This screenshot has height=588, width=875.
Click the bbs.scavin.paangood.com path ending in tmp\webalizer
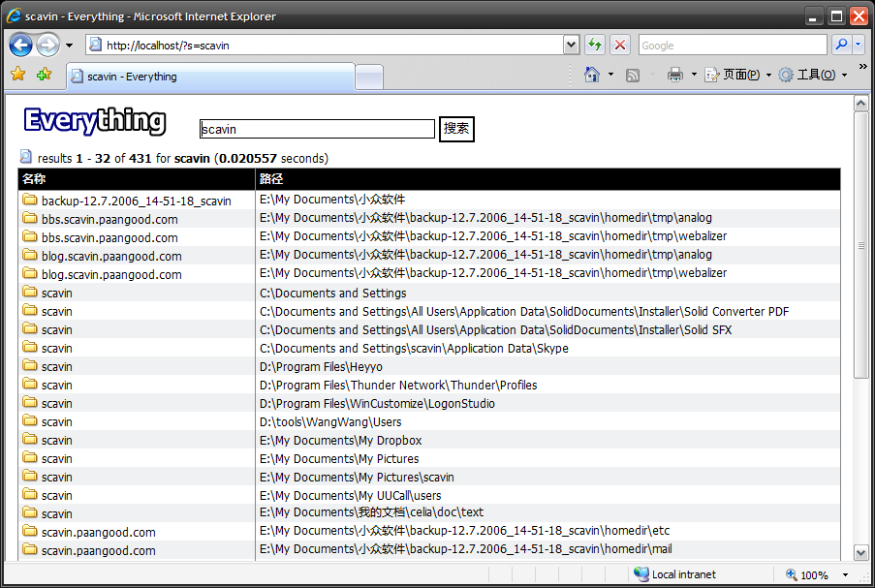tap(493, 236)
